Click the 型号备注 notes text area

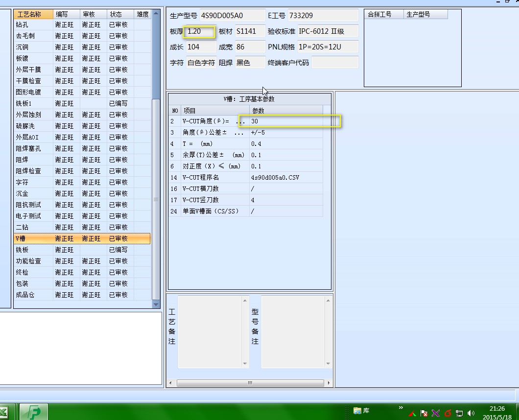[293, 331]
